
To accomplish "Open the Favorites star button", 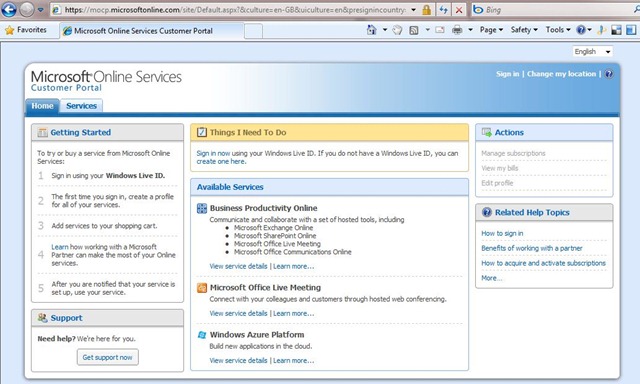I will (26, 30).
